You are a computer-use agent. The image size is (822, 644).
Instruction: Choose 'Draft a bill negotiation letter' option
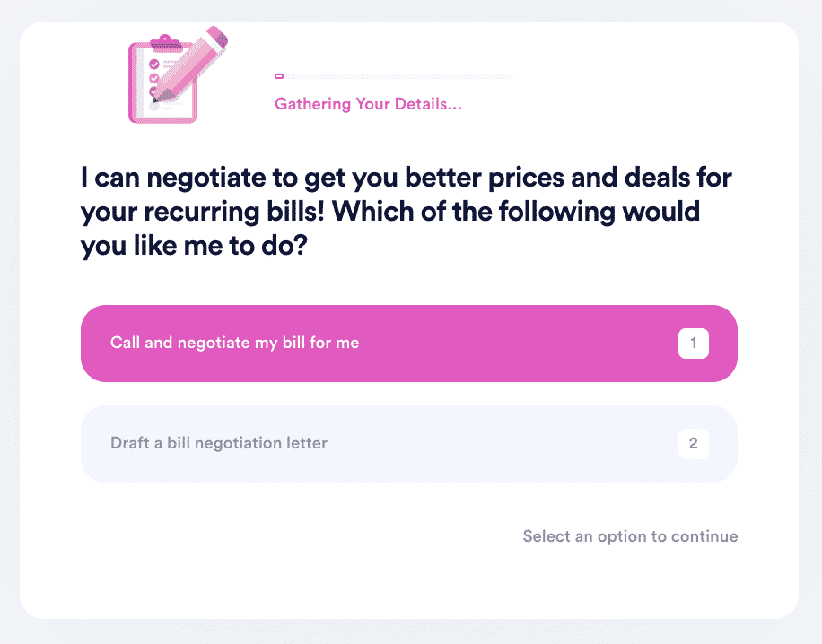[409, 444]
